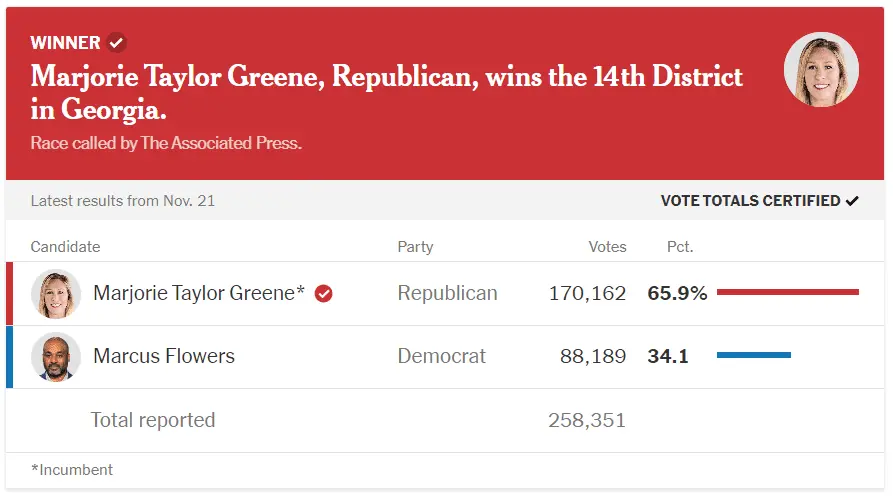This screenshot has height=498, width=893.
Task: Click the Candidate column header
Action: [x=65, y=247]
